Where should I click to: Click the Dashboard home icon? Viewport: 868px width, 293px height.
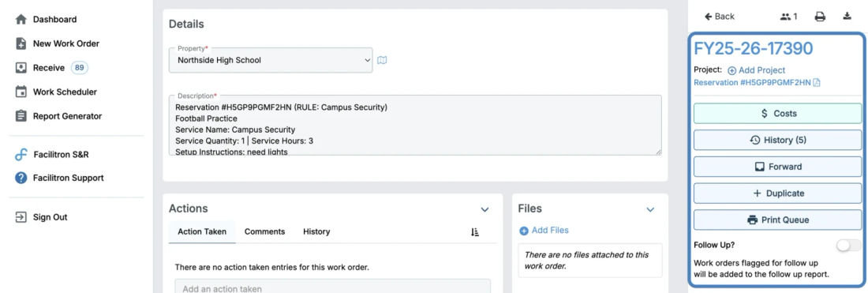click(x=21, y=20)
